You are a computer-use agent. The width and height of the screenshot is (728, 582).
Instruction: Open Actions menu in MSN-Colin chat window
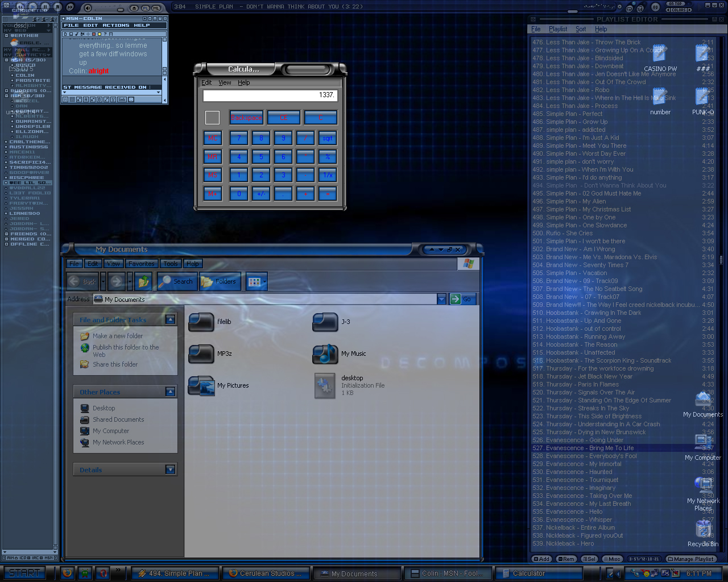(x=116, y=26)
